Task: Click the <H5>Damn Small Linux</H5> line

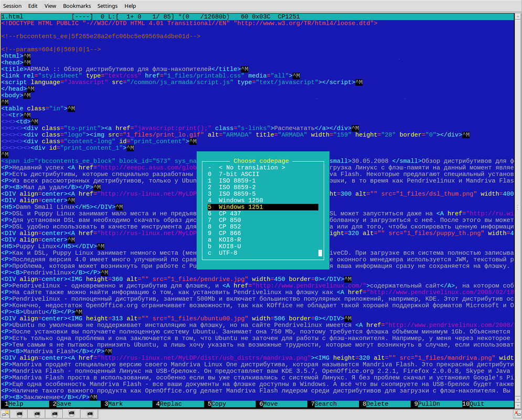Action: [x=62, y=207]
